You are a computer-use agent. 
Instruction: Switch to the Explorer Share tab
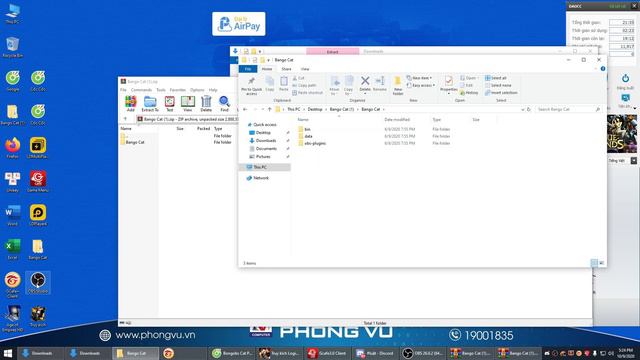[287, 69]
